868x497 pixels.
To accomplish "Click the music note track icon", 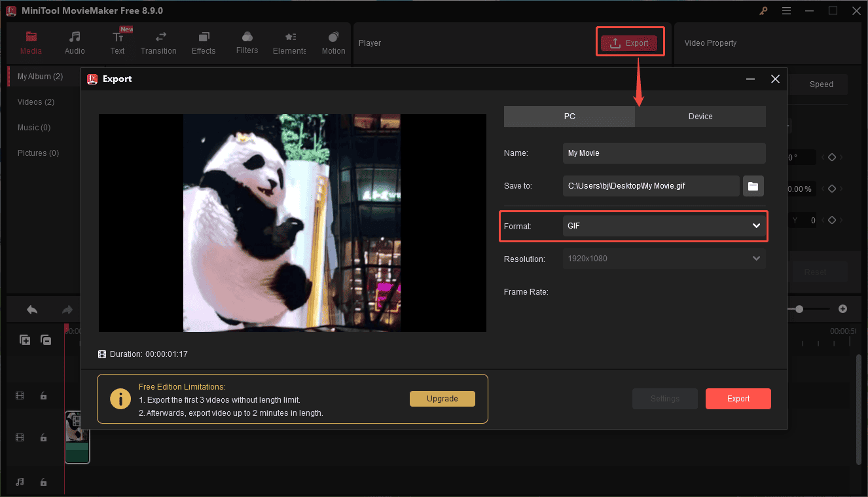I will 20,482.
